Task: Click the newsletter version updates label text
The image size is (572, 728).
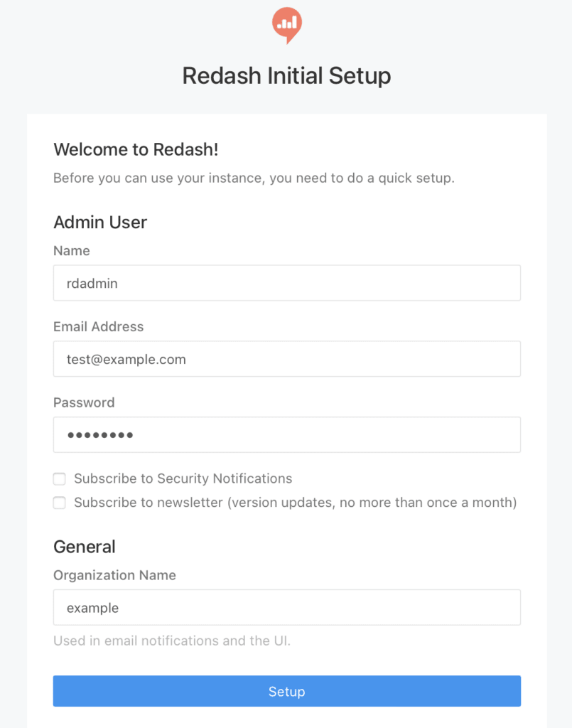Action: 295,503
